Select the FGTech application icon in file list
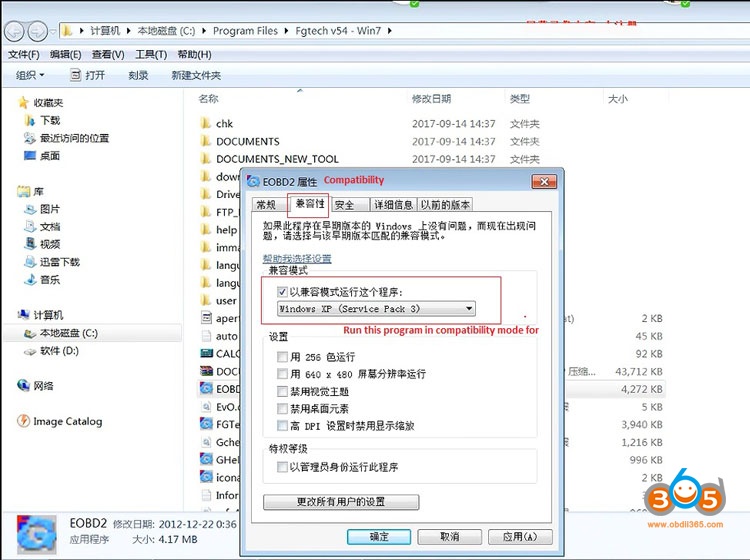Screen dimensions: 750x560 [x=206, y=424]
